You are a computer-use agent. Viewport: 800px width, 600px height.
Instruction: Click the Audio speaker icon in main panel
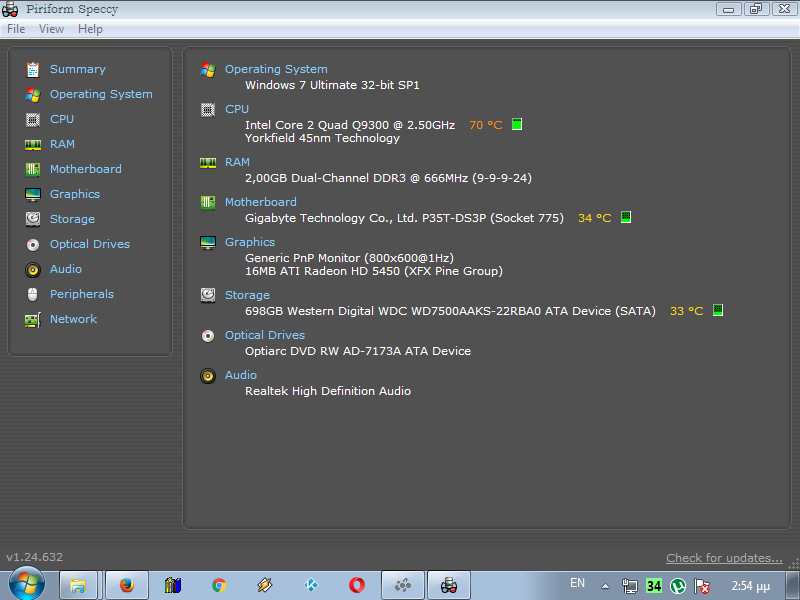(208, 376)
